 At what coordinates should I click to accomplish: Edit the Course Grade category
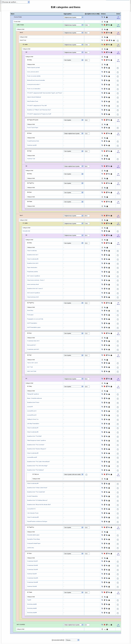pos(102,17)
